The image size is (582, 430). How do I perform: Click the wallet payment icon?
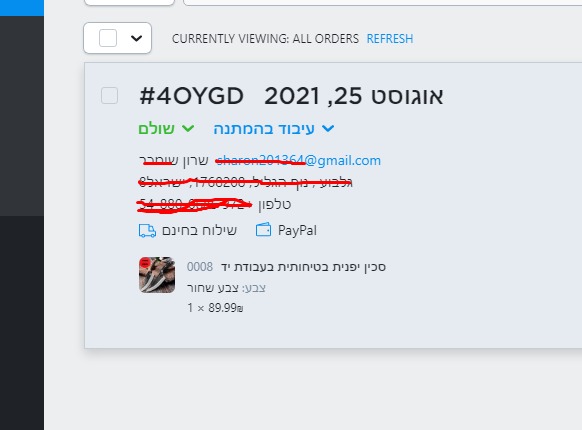pyautogui.click(x=264, y=230)
